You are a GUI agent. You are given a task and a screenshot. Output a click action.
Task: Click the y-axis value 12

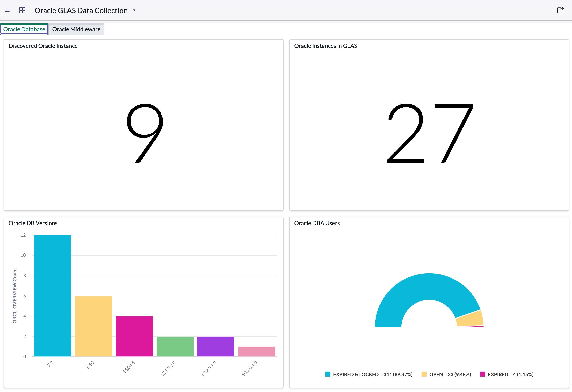pos(23,235)
